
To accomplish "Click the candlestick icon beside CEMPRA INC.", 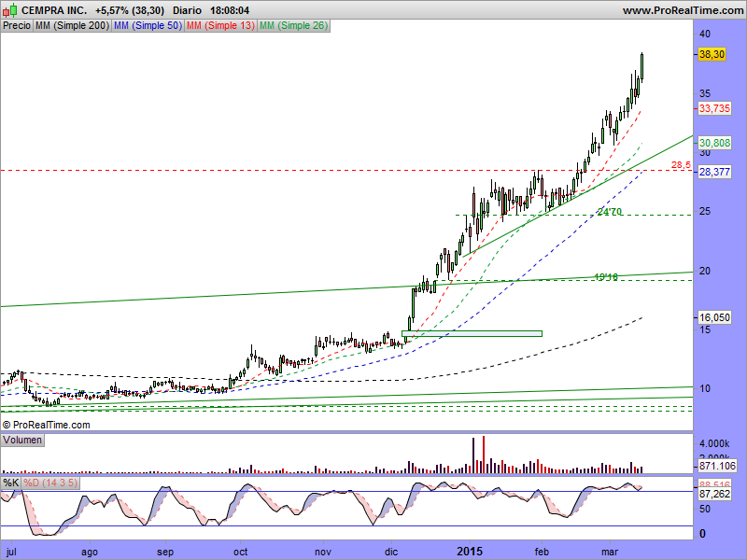I will [10, 10].
